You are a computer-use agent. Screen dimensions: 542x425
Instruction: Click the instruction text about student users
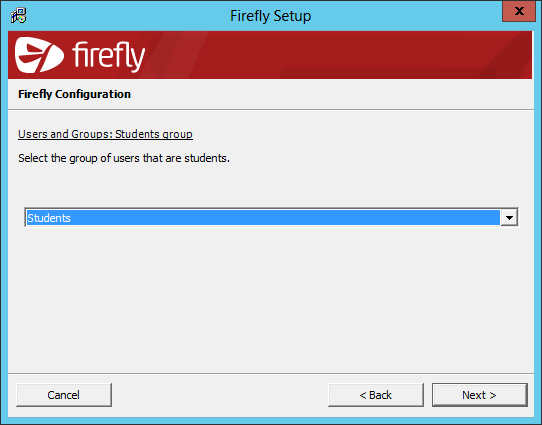point(124,158)
